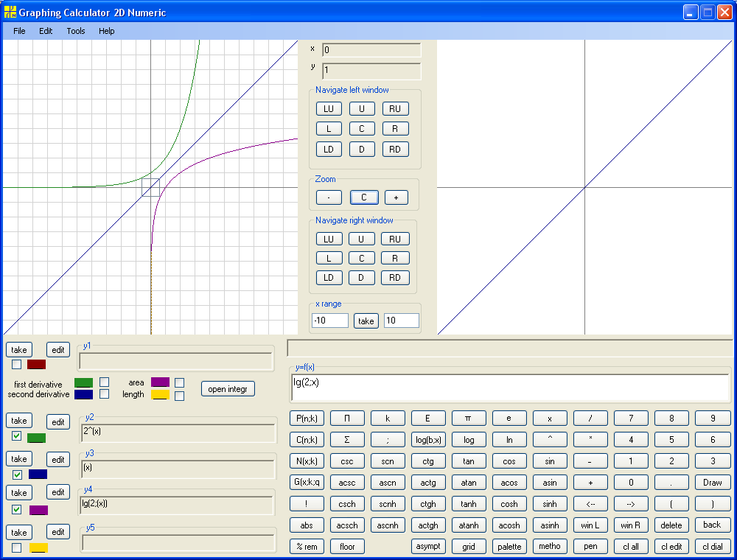The image size is (737, 560).
Task: Click the delete key
Action: [x=671, y=525]
